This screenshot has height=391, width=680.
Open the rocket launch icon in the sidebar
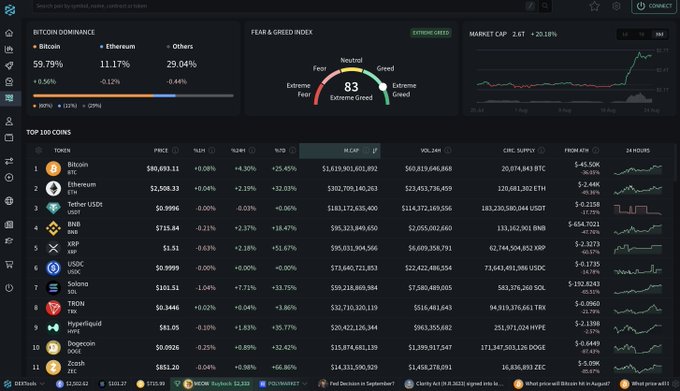click(9, 65)
